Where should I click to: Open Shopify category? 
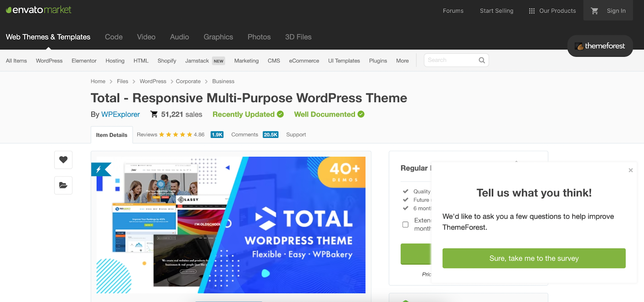[x=167, y=61]
